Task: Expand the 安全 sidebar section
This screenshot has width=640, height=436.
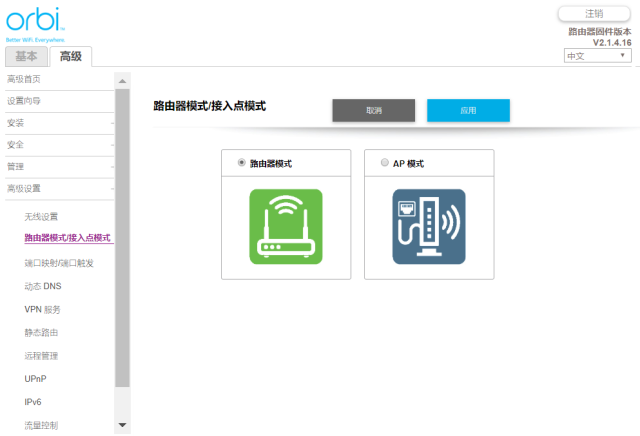Action: point(58,144)
